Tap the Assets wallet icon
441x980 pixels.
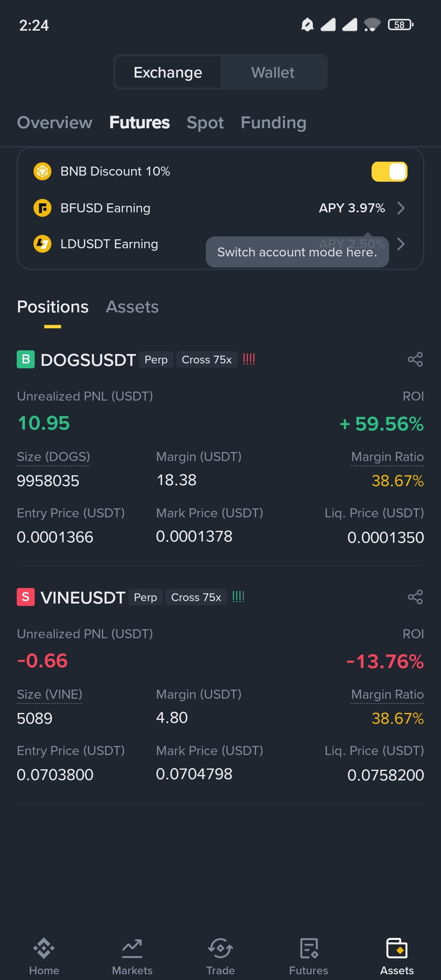point(397,948)
